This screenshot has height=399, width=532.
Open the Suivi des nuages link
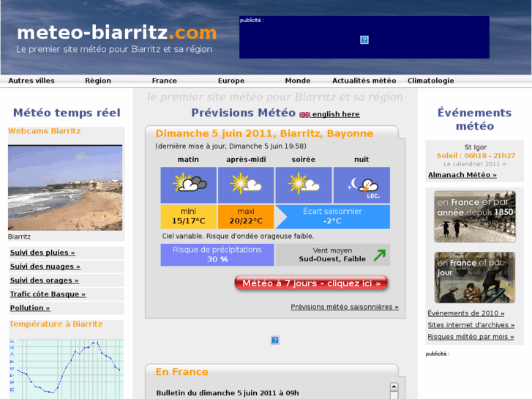pyautogui.click(x=45, y=266)
